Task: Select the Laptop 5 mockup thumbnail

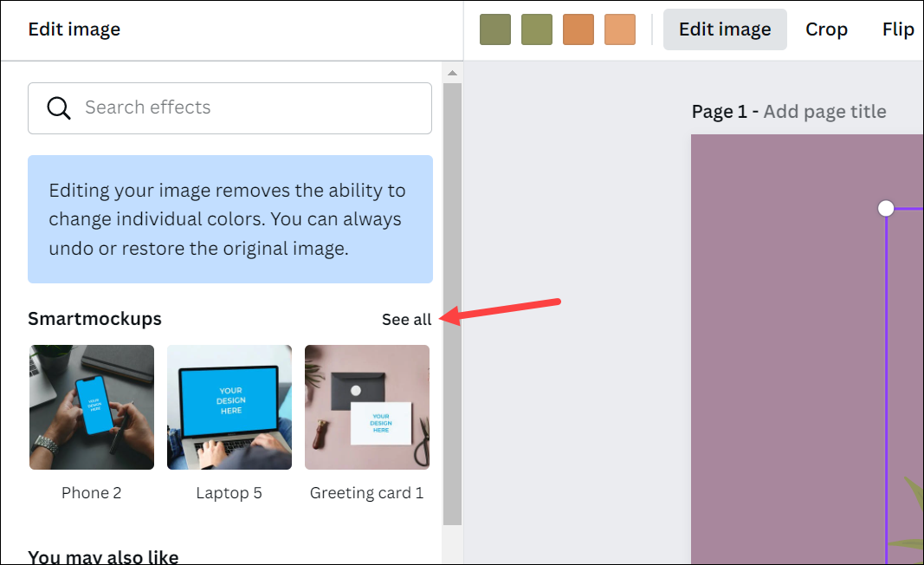Action: (229, 407)
